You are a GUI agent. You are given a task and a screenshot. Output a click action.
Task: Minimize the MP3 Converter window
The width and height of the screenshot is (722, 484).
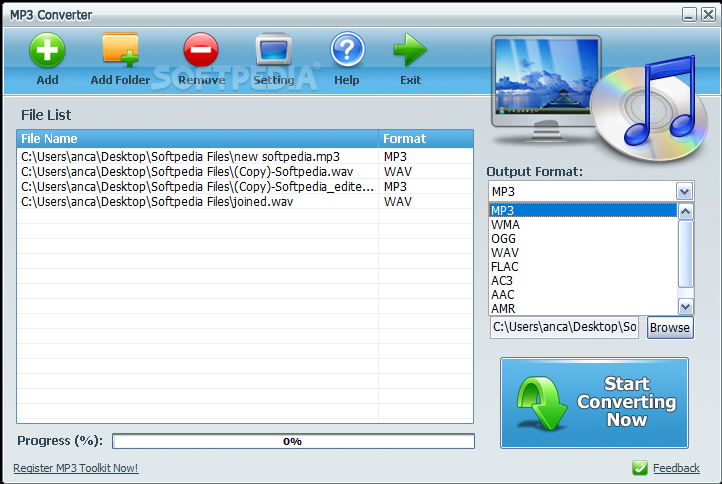[689, 15]
